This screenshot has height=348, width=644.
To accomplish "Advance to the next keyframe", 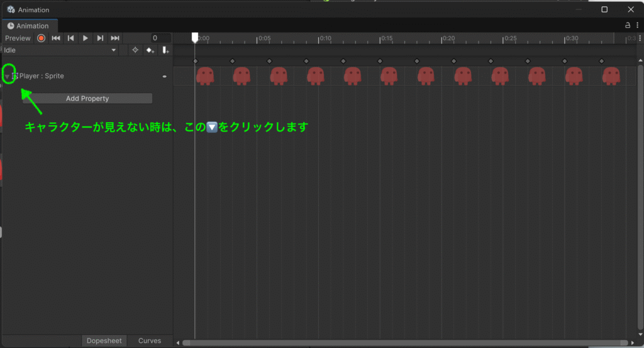I will point(100,38).
